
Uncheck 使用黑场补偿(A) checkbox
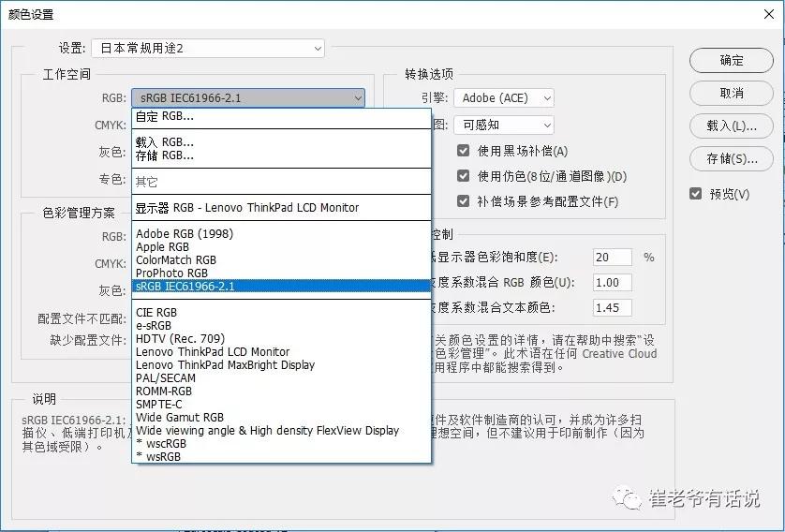463,151
